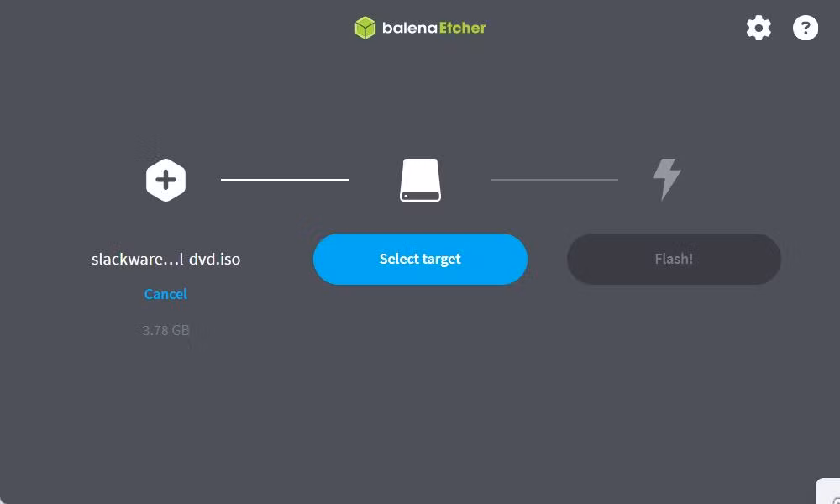The width and height of the screenshot is (840, 504).
Task: Cancel the selected slackware image
Action: pyautogui.click(x=165, y=294)
